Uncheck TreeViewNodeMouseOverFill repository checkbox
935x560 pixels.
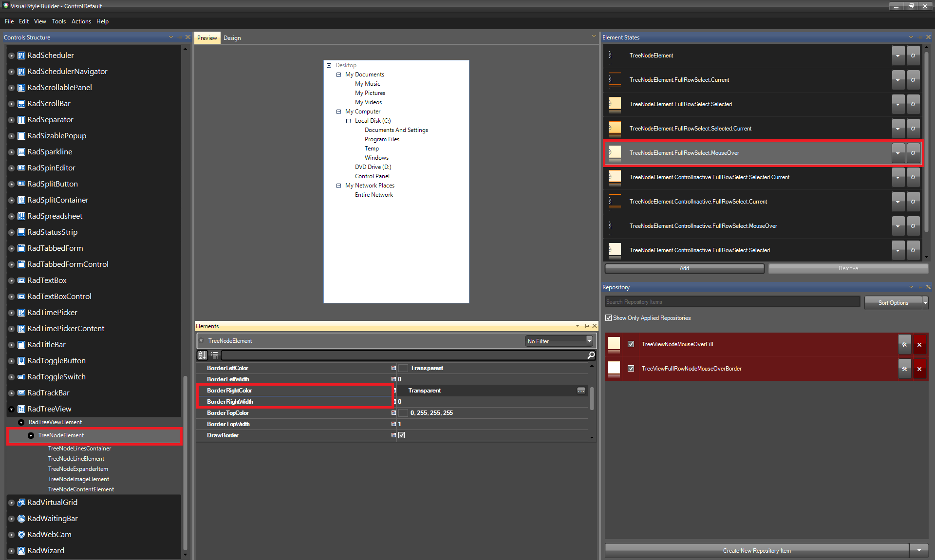[x=631, y=344]
